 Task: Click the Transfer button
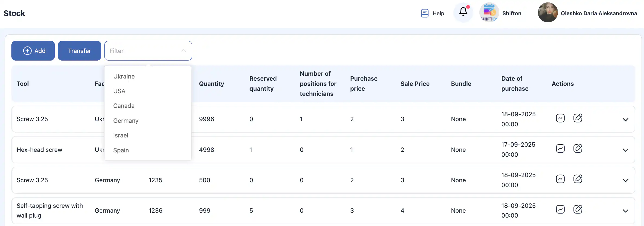pos(80,51)
